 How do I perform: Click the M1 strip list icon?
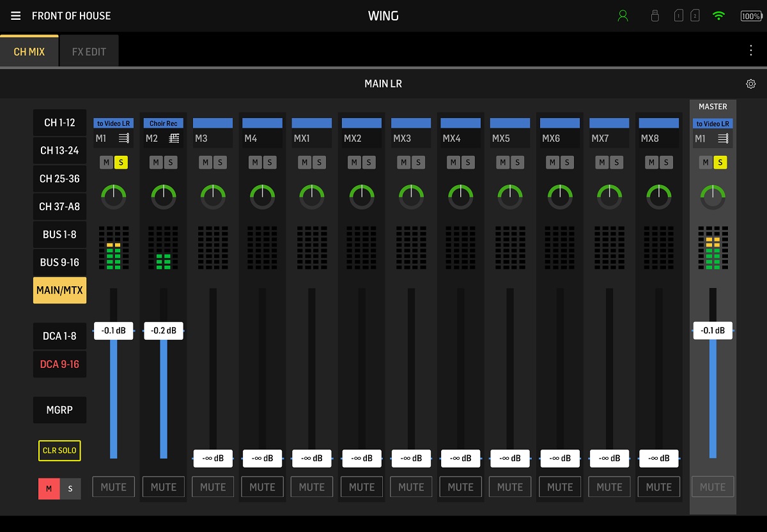pyautogui.click(x=124, y=138)
